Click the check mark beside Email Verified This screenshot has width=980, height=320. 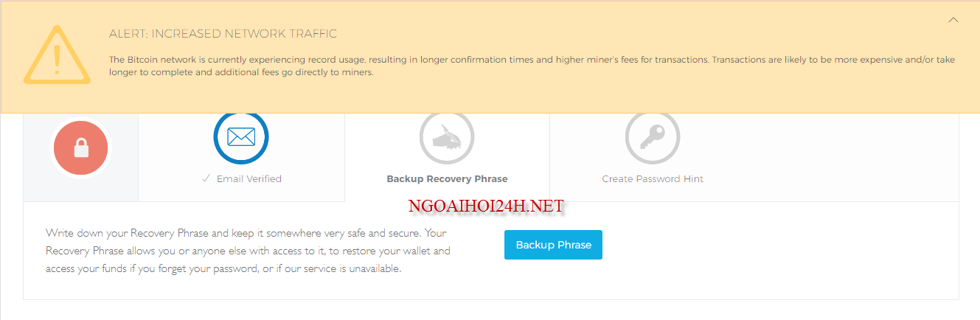(206, 178)
